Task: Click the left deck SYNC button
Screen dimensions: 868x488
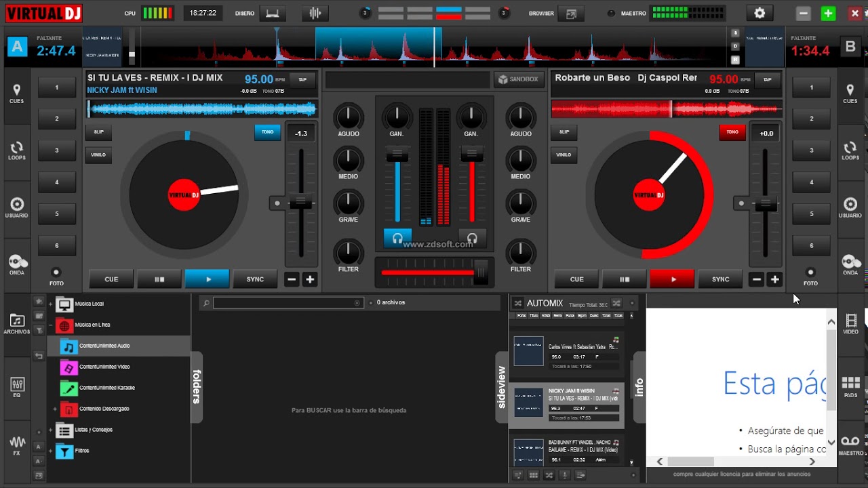Action: pos(255,279)
